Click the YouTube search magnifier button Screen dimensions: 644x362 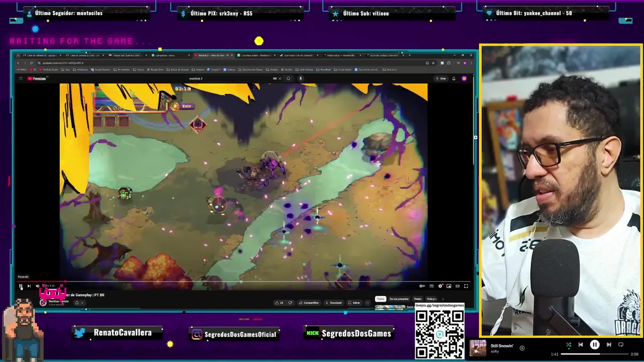point(288,78)
